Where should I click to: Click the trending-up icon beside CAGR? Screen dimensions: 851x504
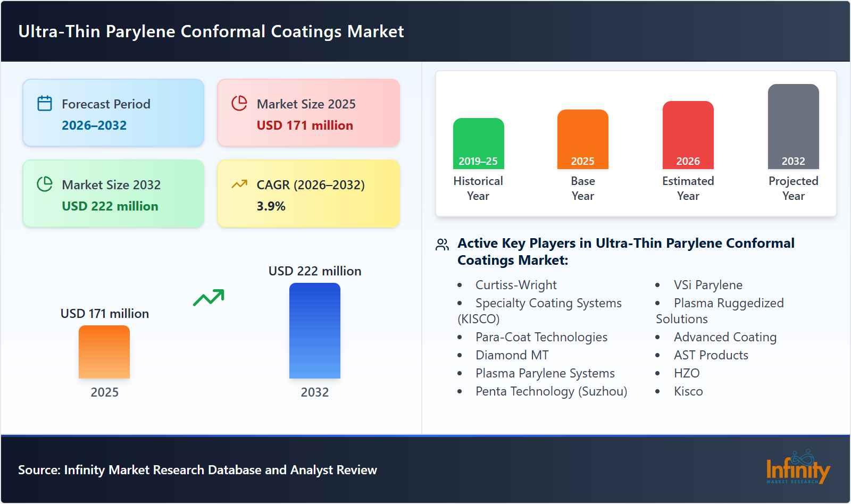point(239,184)
